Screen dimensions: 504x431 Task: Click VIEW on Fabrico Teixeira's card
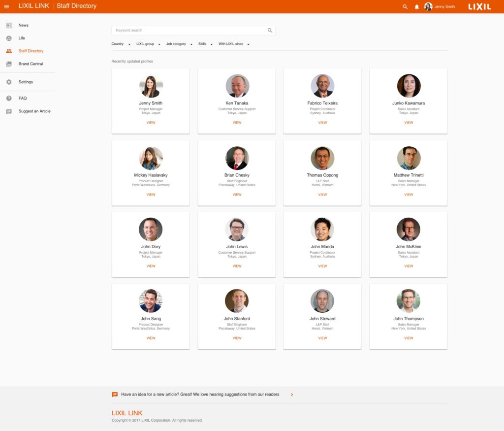tap(322, 123)
